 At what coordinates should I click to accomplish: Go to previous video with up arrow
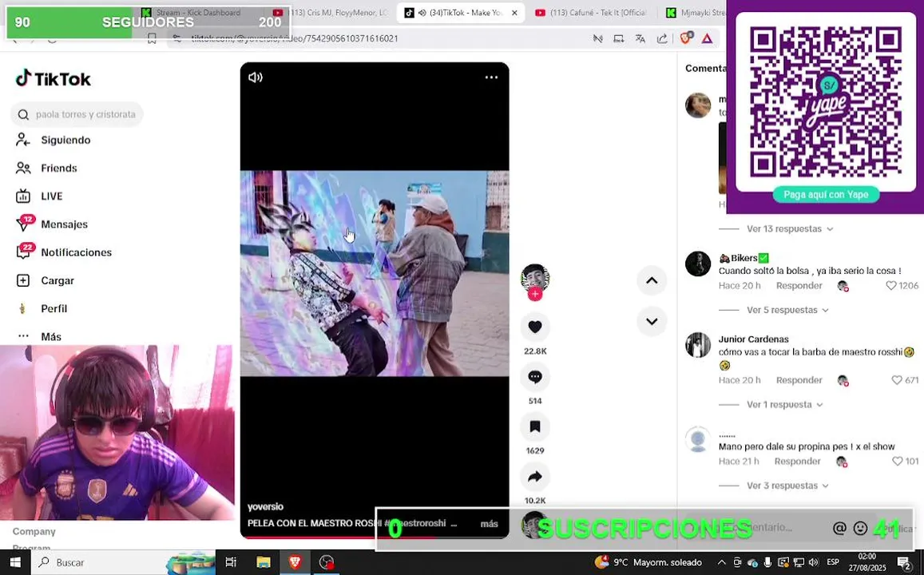click(x=652, y=280)
